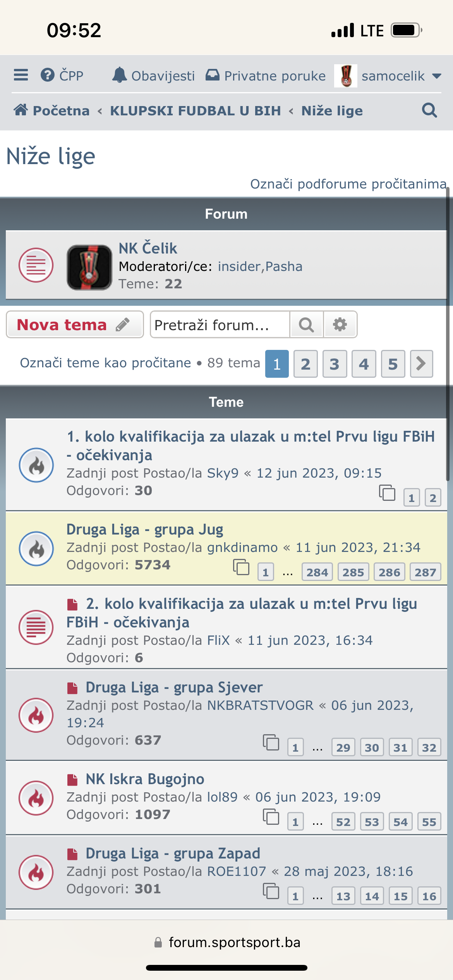The image size is (453, 980).
Task: Open gnkdinamo user profile
Action: tap(242, 547)
